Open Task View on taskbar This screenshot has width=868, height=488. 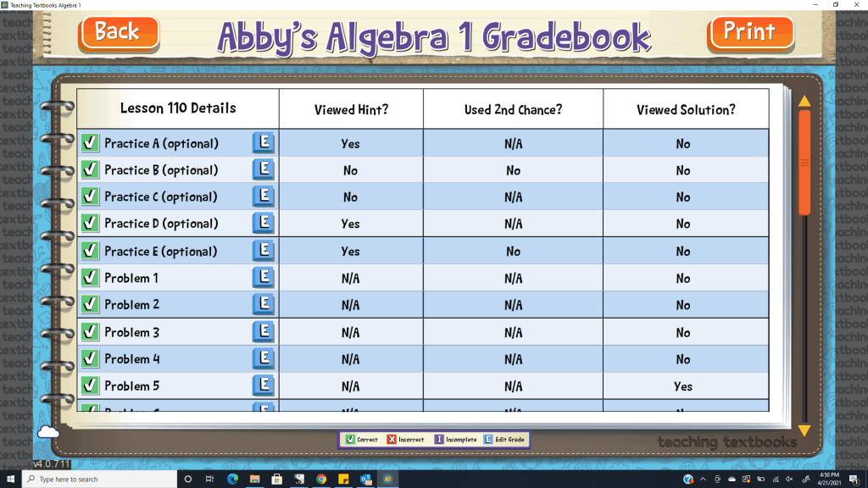pyautogui.click(x=210, y=480)
